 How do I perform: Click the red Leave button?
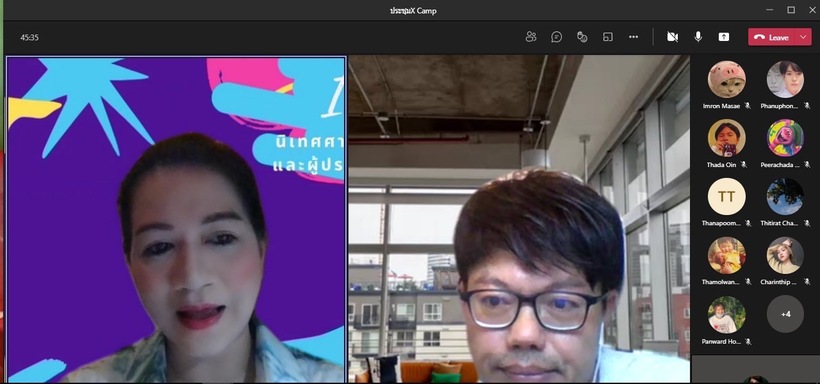tap(772, 37)
